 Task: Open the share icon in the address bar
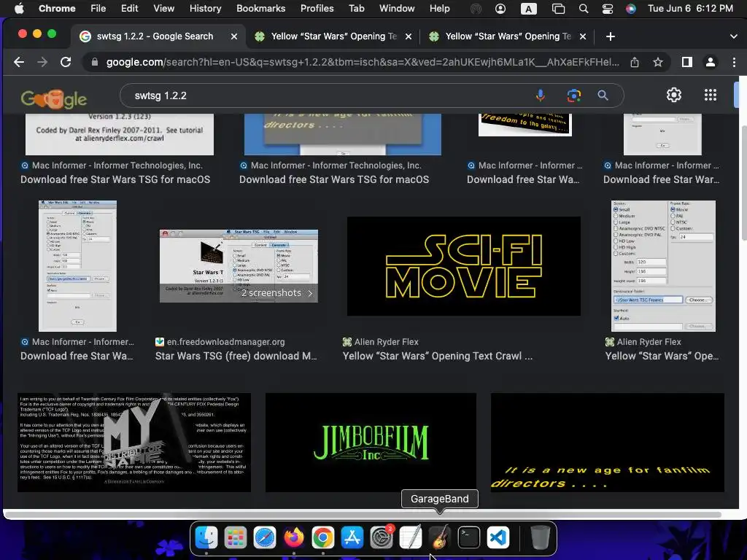click(635, 62)
